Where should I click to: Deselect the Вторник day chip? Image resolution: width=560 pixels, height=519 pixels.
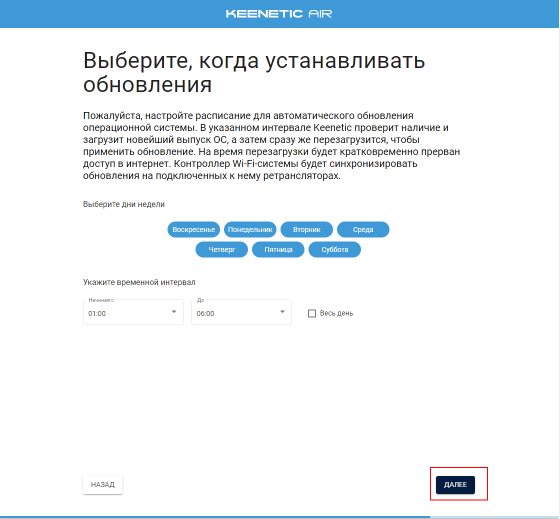pyautogui.click(x=307, y=229)
